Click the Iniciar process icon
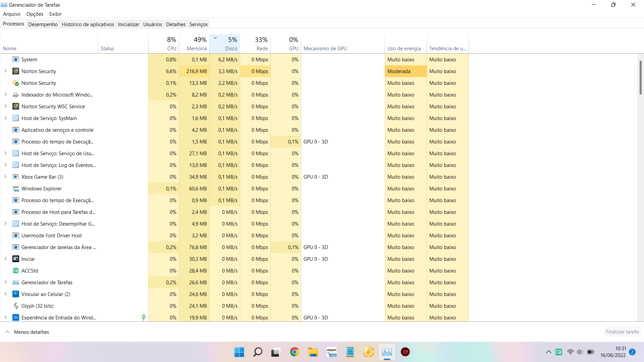 coord(16,259)
